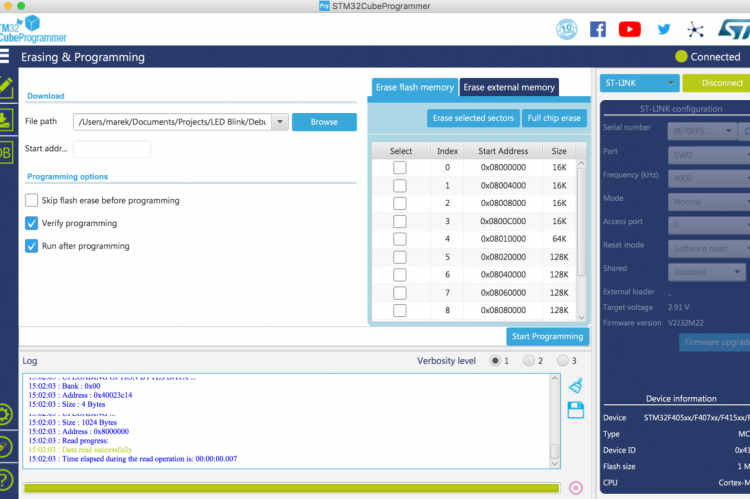Viewport: 750px width, 499px height.
Task: Open ST YouTube channel icon
Action: [x=629, y=29]
